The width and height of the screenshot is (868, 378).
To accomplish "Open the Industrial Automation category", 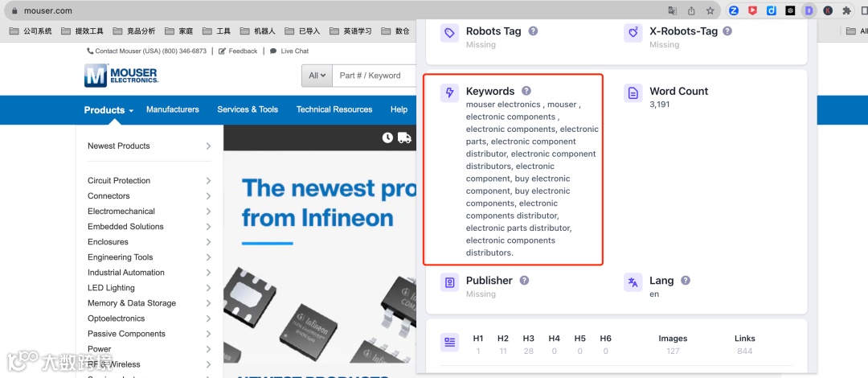I will click(125, 272).
